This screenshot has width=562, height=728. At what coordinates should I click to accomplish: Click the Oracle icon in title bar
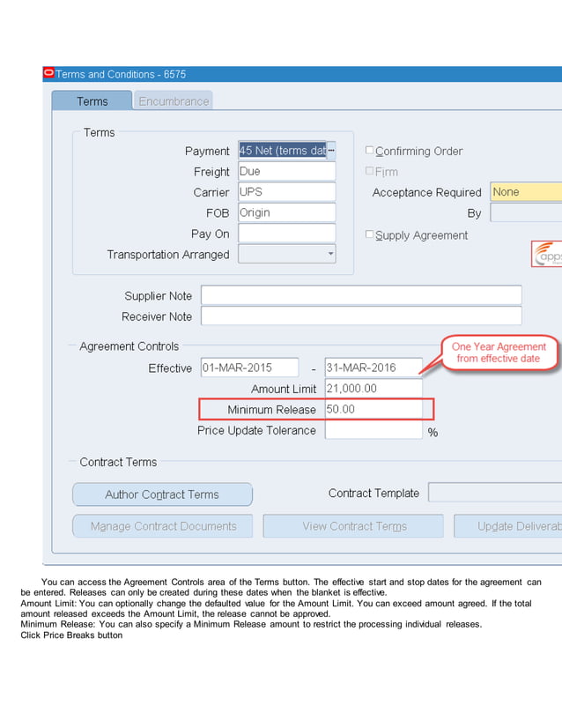click(48, 73)
